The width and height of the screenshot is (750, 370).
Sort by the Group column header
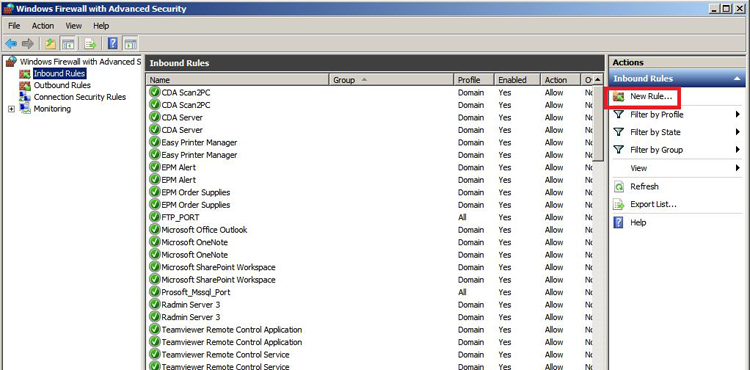[x=391, y=80]
